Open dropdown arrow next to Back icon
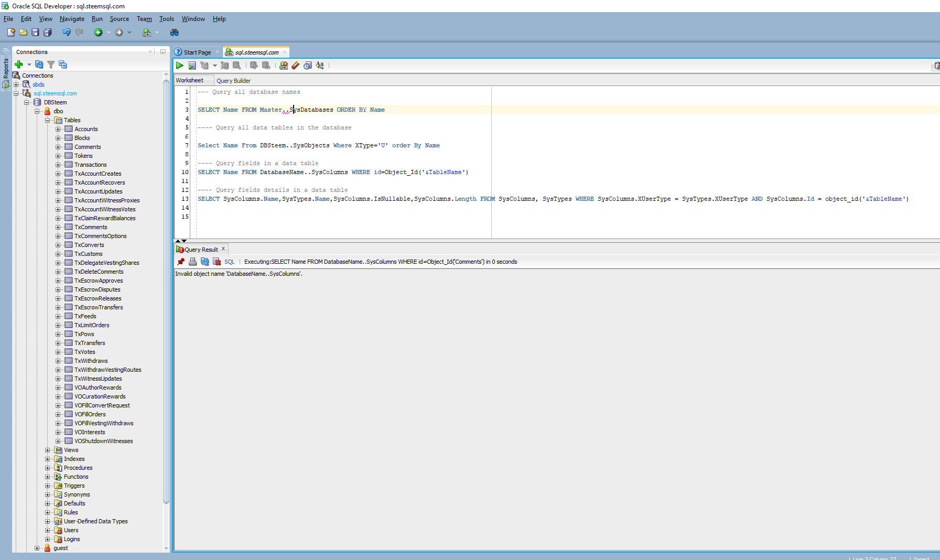 coord(109,33)
